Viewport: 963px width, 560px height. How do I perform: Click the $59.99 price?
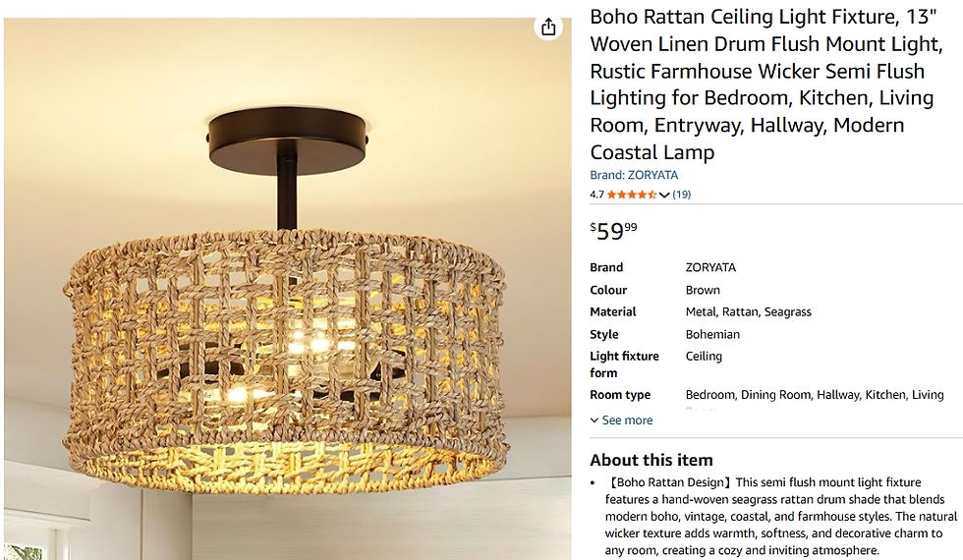613,232
